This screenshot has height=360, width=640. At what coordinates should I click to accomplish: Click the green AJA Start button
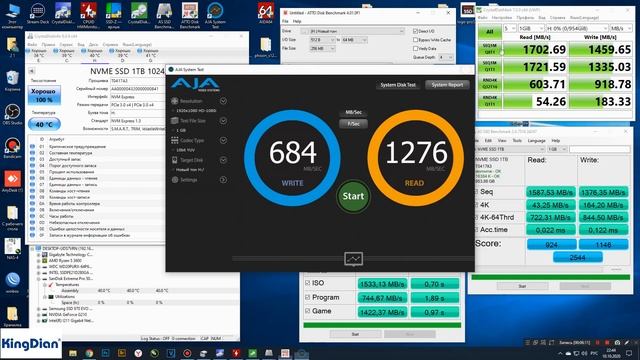point(353,196)
